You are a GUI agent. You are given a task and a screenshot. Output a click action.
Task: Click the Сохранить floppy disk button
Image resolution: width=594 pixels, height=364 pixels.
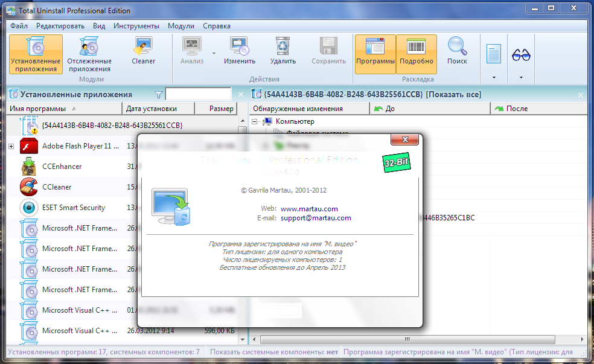328,51
